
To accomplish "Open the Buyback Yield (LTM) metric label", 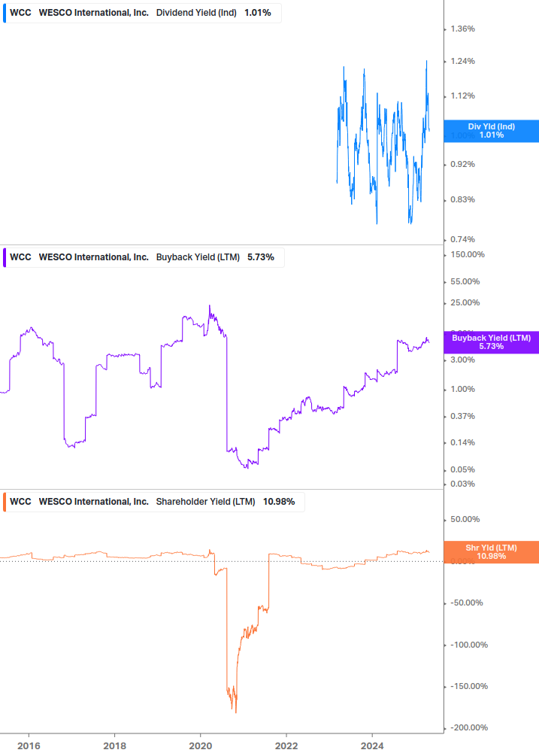I will pos(198,257).
